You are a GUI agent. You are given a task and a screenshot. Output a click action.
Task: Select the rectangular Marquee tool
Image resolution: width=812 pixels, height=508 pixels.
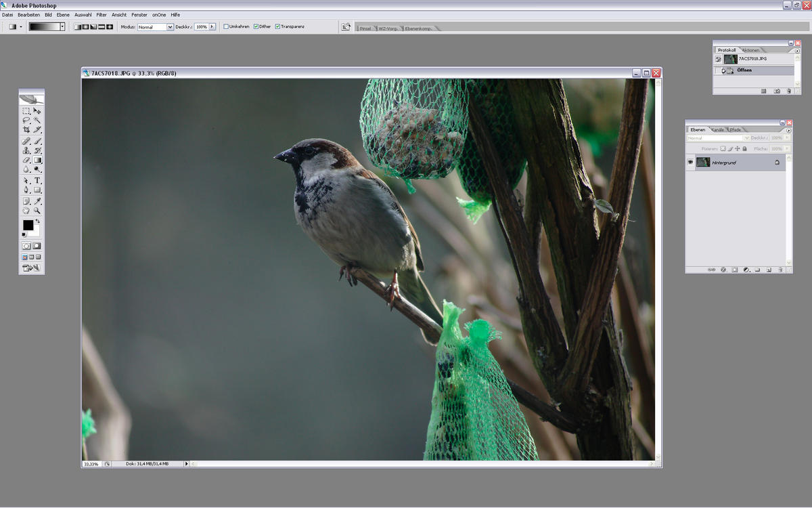click(26, 110)
